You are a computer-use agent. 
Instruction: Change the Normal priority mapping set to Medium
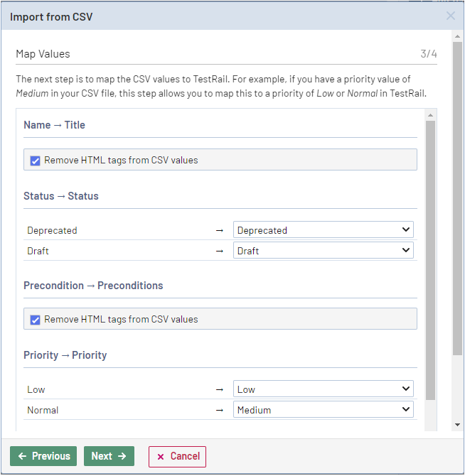324,410
